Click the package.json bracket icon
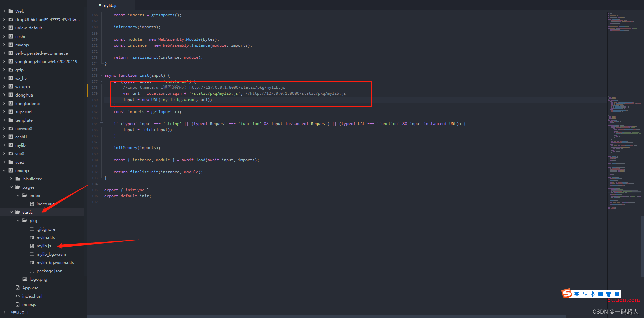The image size is (644, 318). (32, 271)
